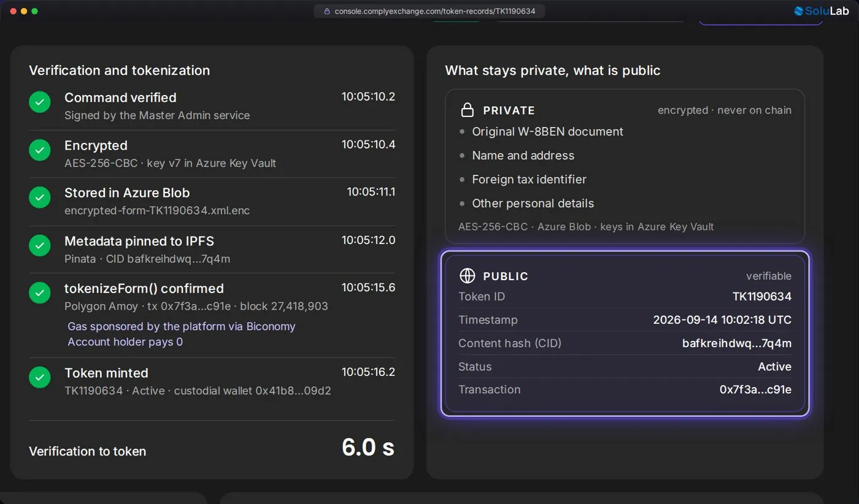Click the 6.0 s verification time

point(368,448)
